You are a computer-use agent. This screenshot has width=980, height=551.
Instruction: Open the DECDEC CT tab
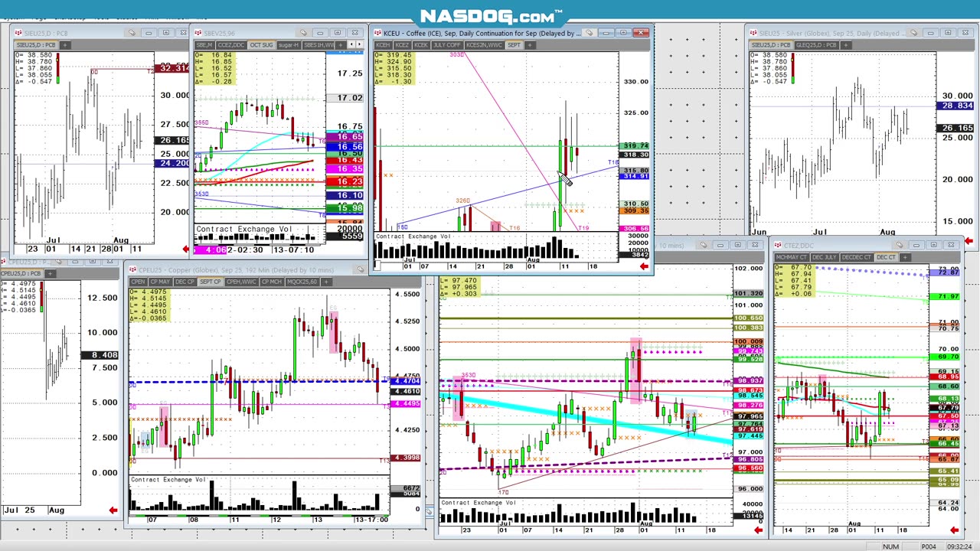coord(856,257)
